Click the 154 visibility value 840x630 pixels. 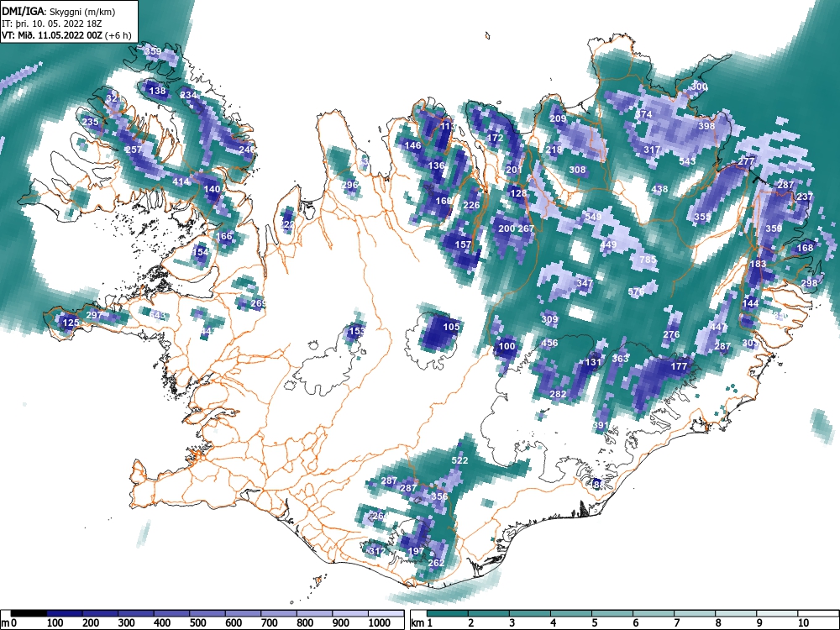click(x=200, y=252)
